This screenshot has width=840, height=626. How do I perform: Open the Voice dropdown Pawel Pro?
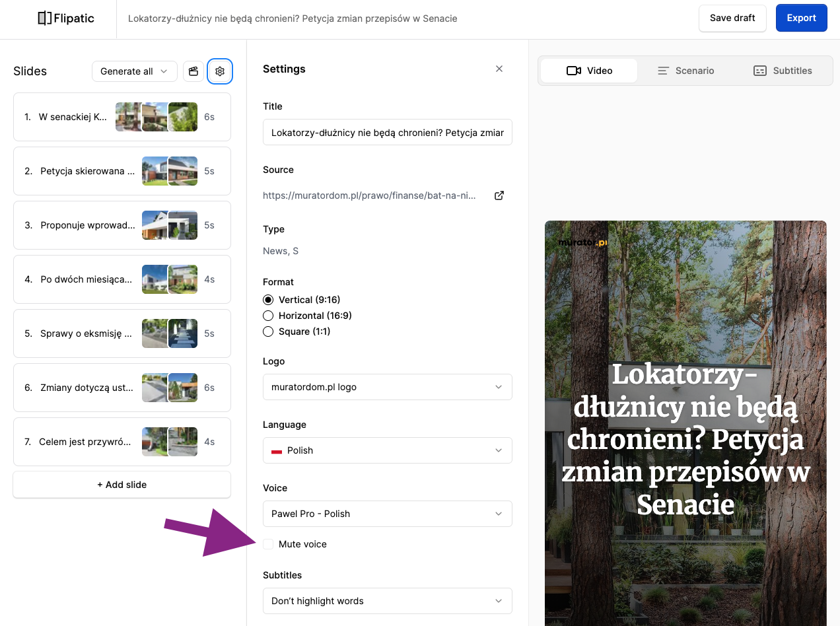pos(388,514)
